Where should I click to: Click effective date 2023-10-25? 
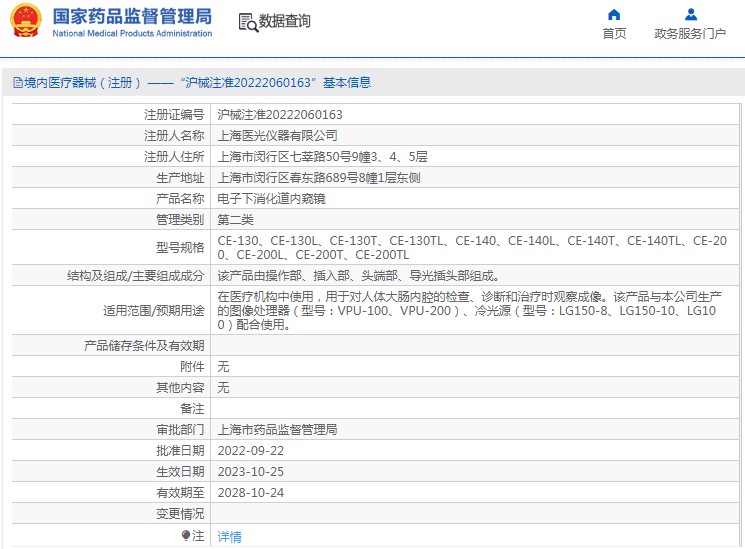[250, 472]
